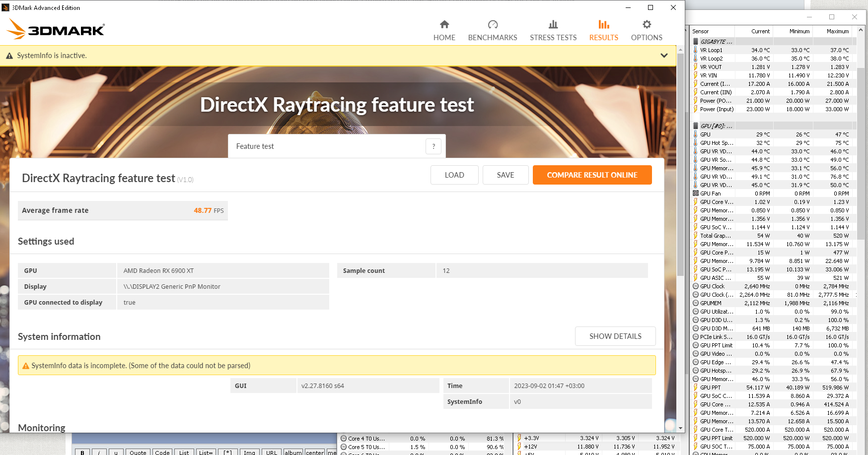Viewport: 868px width, 455px height.
Task: Select the RESULTS tab
Action: pyautogui.click(x=604, y=31)
